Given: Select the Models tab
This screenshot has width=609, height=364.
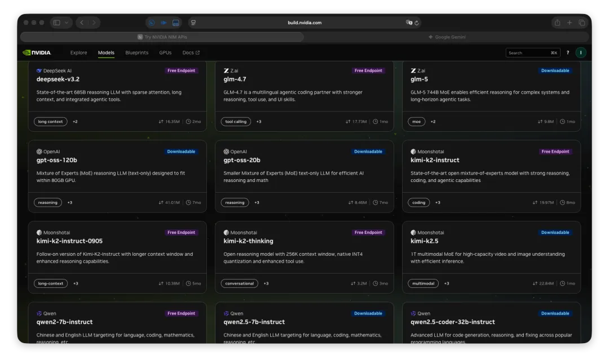Looking at the screenshot, I should (x=106, y=53).
